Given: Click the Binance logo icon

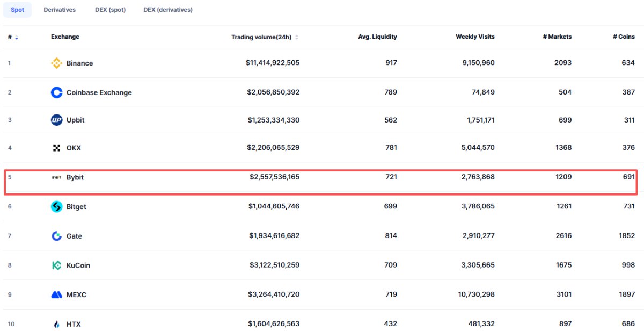Looking at the screenshot, I should pos(56,63).
